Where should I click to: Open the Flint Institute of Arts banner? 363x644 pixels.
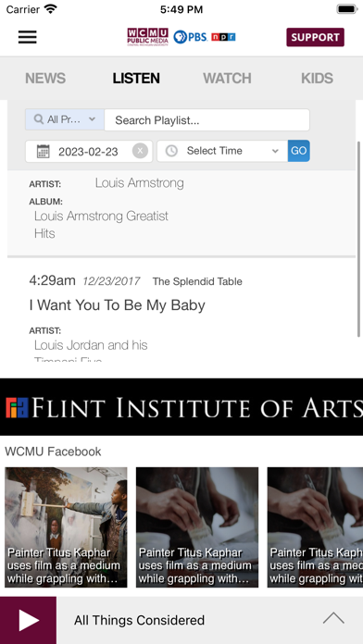181,406
